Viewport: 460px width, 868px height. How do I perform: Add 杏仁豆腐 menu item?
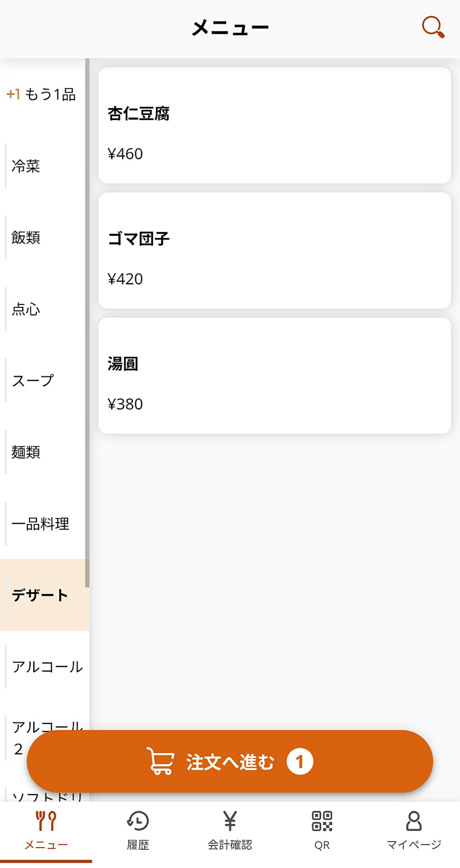275,125
